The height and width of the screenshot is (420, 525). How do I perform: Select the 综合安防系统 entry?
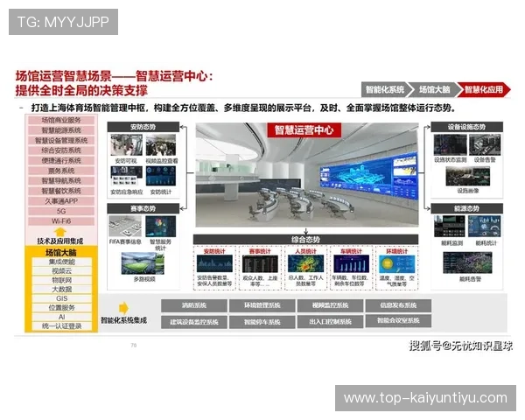point(61,150)
